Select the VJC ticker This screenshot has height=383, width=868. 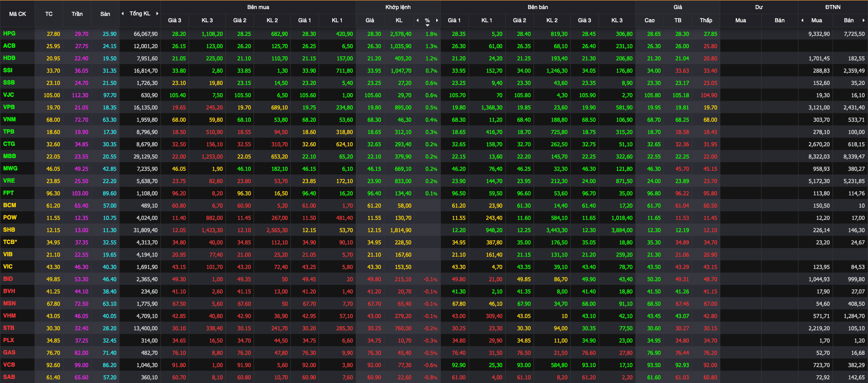click(x=9, y=95)
